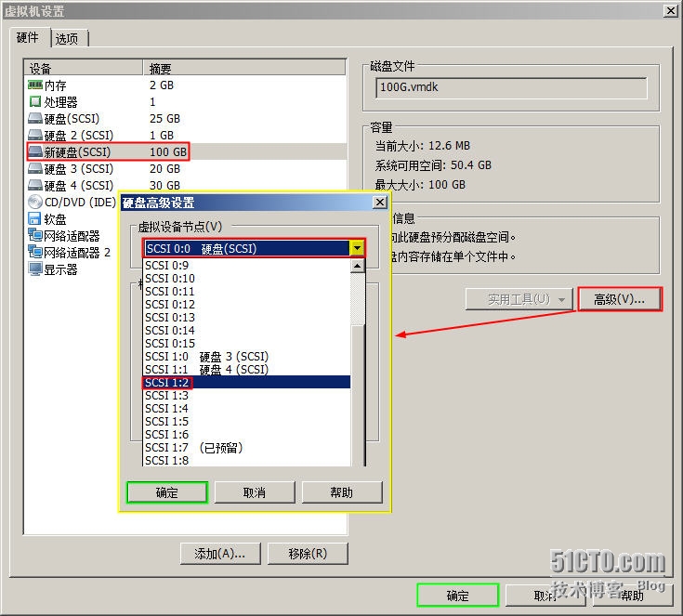The width and height of the screenshot is (683, 616).
Task: Confirm with 确定 in the VM settings window
Action: pyautogui.click(x=458, y=595)
